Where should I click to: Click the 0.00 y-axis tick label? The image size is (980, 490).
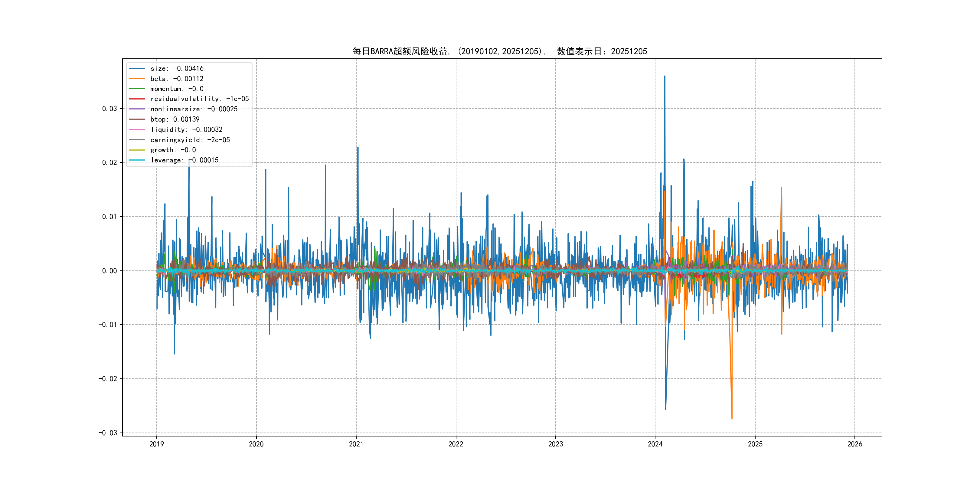pos(109,271)
